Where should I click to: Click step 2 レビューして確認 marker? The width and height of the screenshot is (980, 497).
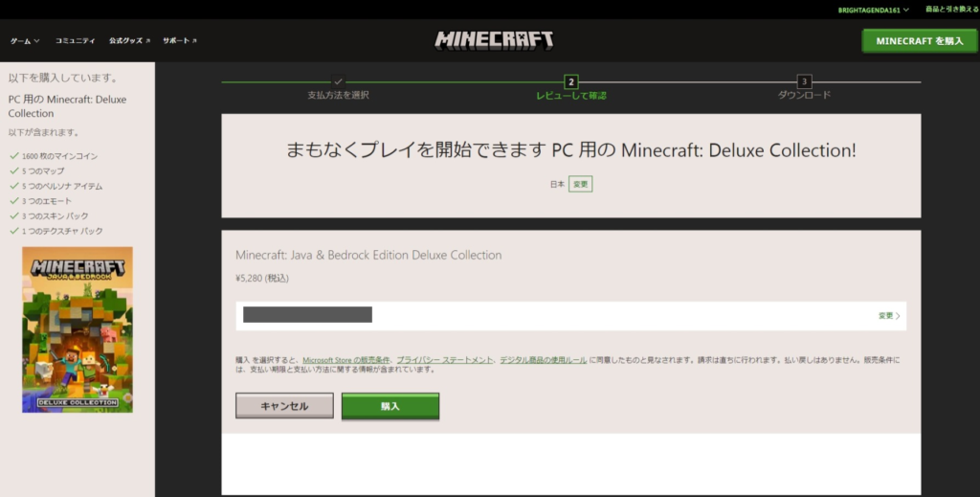click(x=570, y=82)
